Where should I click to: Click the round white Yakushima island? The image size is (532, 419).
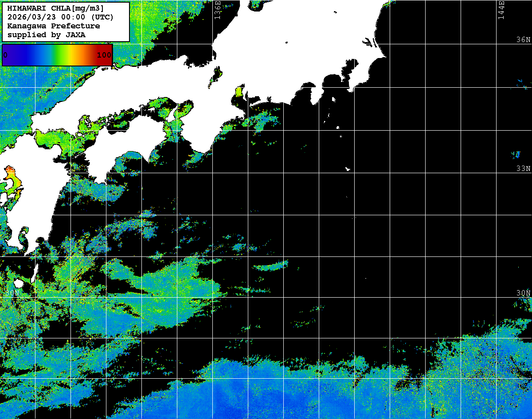[x=19, y=283]
